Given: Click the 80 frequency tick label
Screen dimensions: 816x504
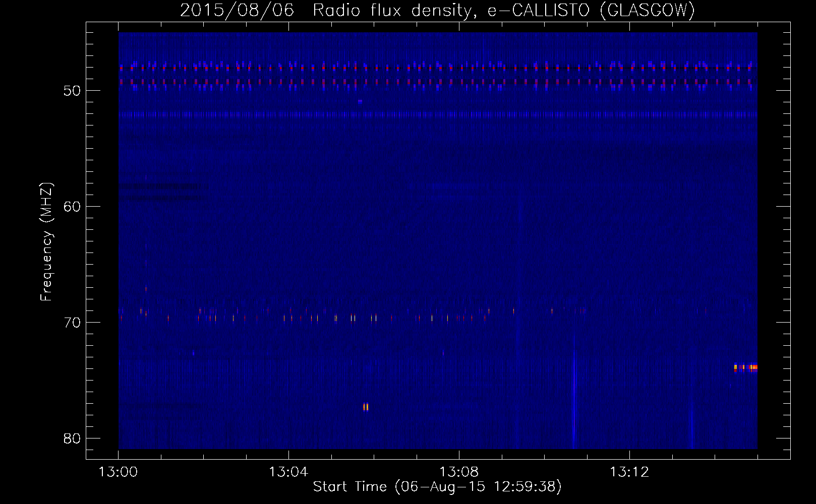Looking at the screenshot, I should click(72, 438).
